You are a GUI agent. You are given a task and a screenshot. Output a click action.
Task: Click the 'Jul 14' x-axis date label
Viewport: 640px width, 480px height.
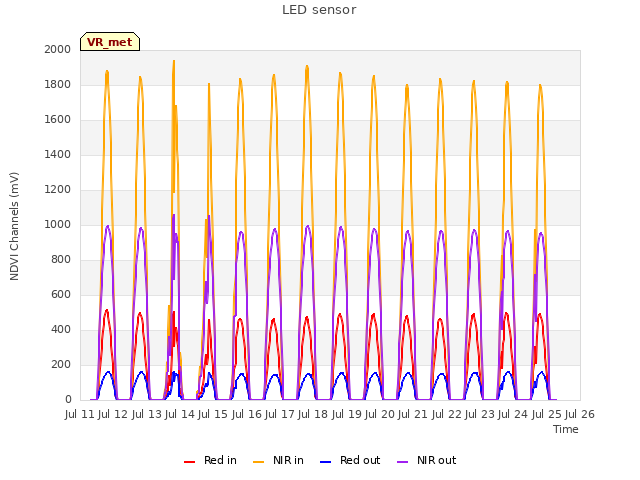point(180,414)
